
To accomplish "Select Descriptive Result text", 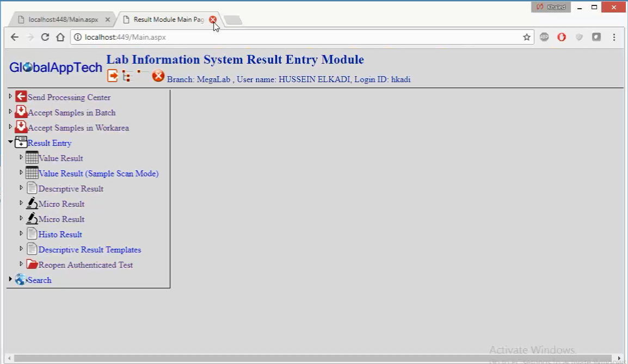I will tap(71, 189).
